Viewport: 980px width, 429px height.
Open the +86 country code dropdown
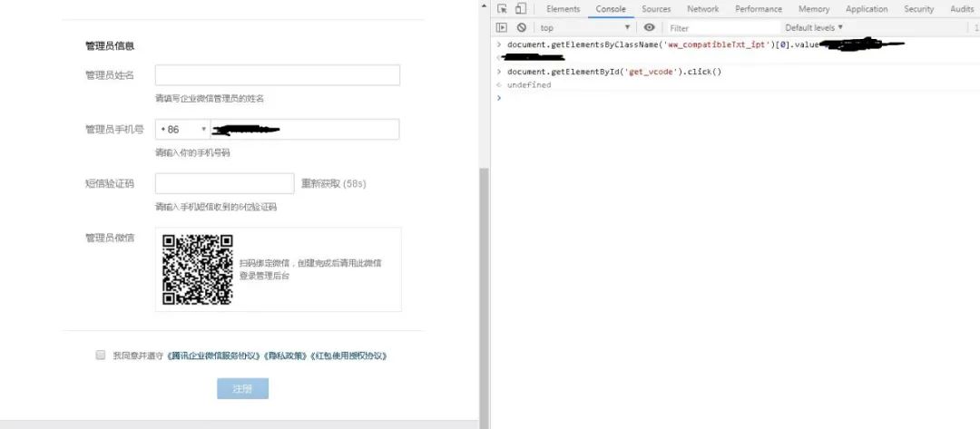coord(183,130)
